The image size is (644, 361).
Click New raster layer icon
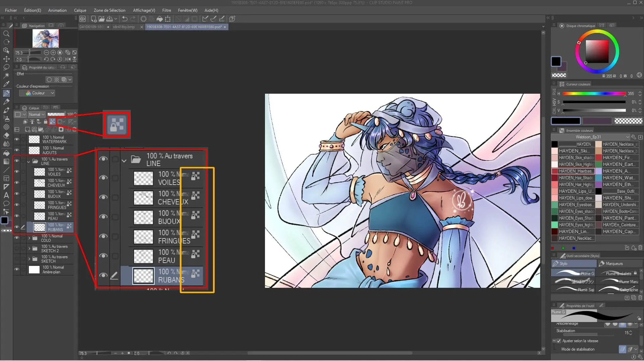(x=28, y=129)
